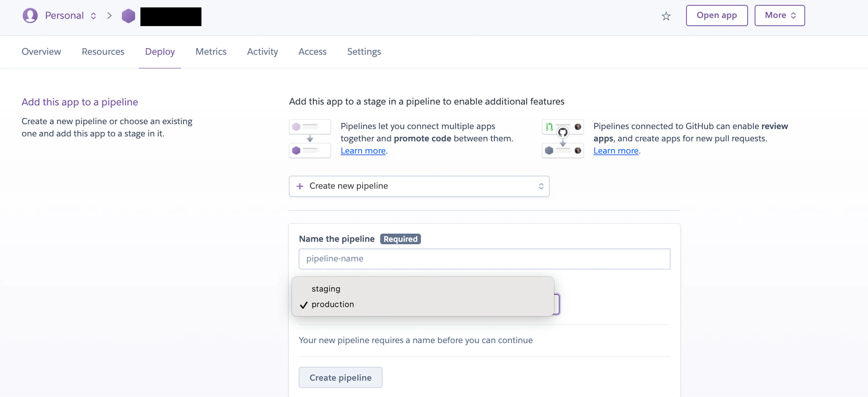This screenshot has height=397, width=868.
Task: Expand the More menu button
Action: (779, 16)
